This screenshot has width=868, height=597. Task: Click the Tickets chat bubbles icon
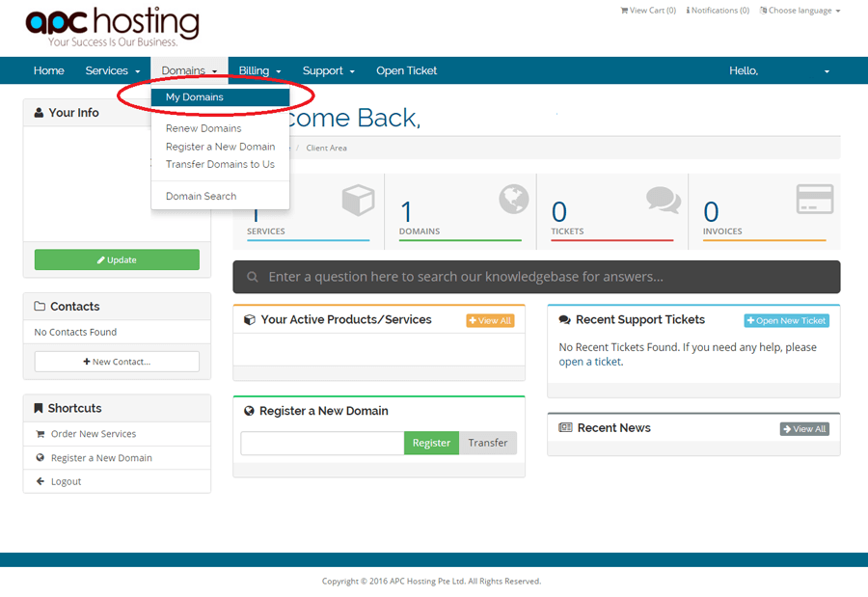664,200
